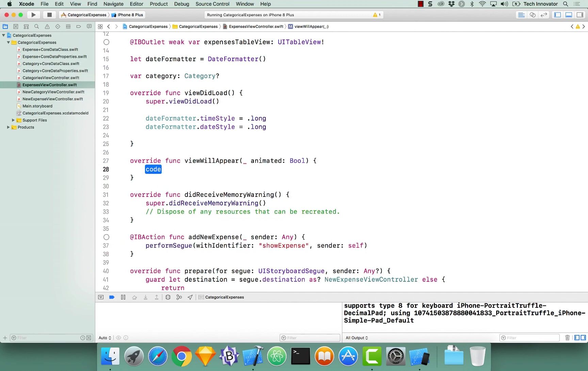Focus the console Filter field
This screenshot has width=588, height=371.
pos(529,338)
